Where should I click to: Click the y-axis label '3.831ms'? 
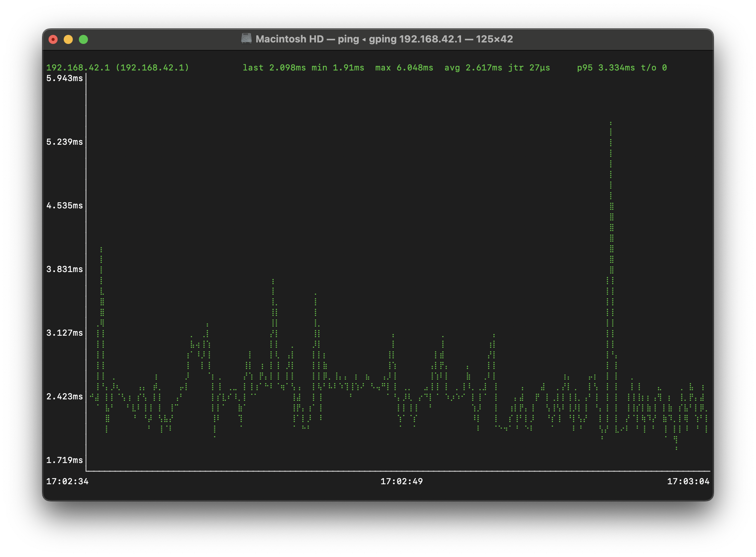coord(64,269)
